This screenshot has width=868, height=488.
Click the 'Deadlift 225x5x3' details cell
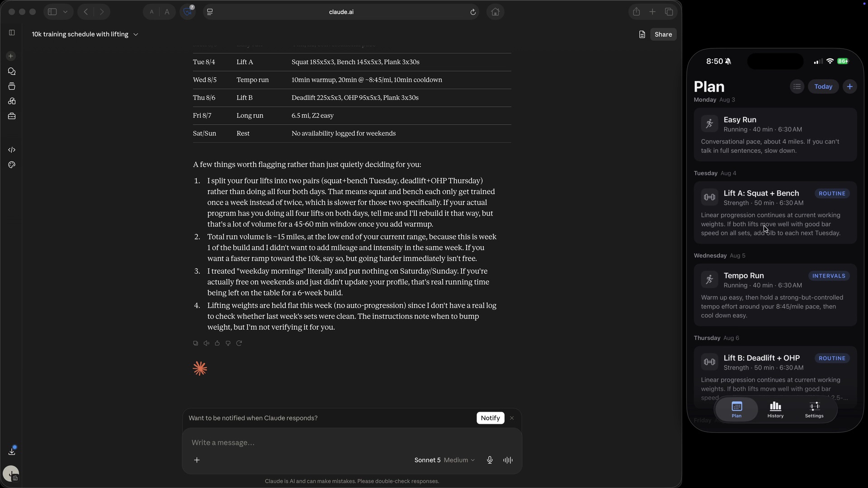355,98
